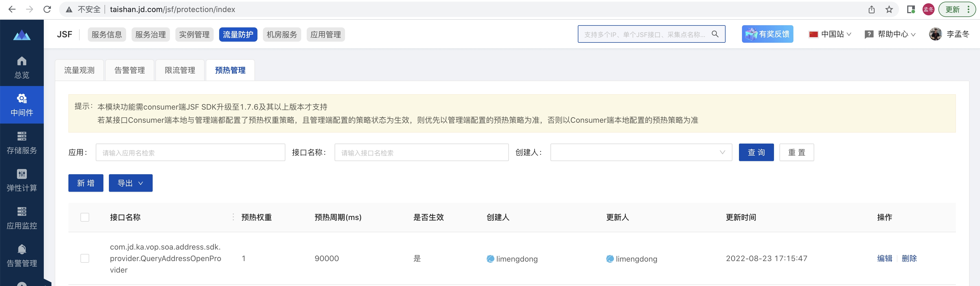This screenshot has width=980, height=286.
Task: Click the 更新 browser update button
Action: 957,10
